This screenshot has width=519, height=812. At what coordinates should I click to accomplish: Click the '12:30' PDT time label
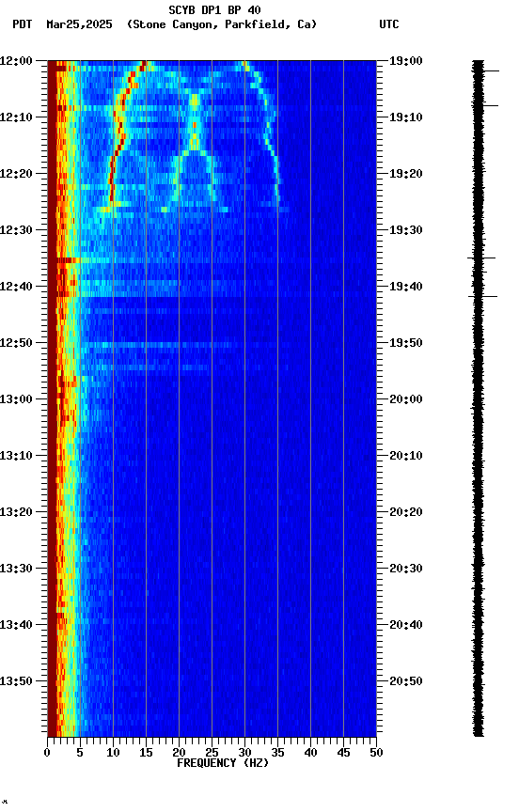click(16, 230)
